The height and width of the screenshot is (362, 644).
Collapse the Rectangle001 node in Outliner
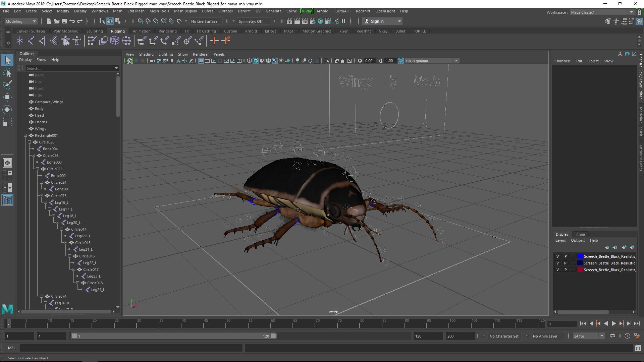click(25, 135)
